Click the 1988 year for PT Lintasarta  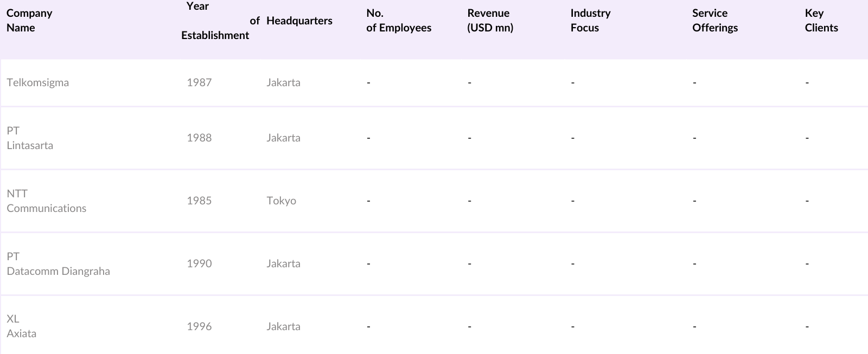click(199, 138)
